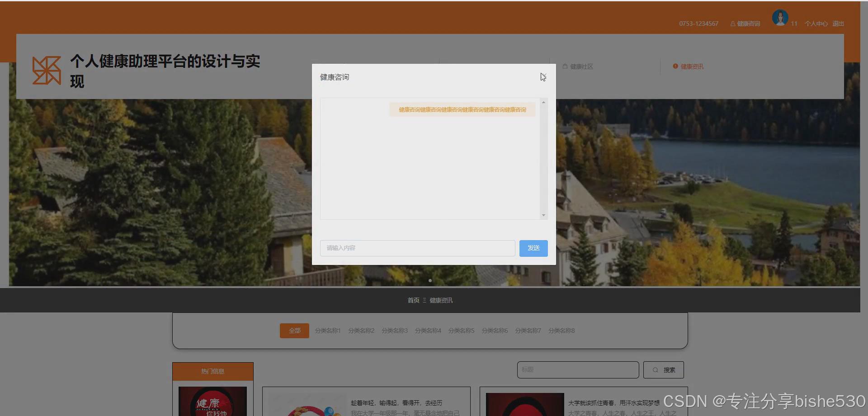Click the 健康咨询 dialog title
Viewport: 868px width, 416px height.
pos(335,77)
